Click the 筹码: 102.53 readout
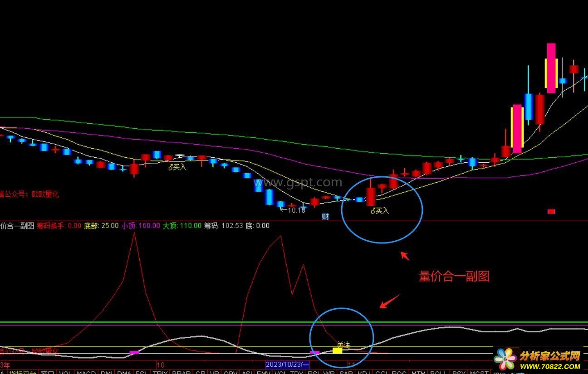Screen dimensions: 588x374 click(223, 225)
